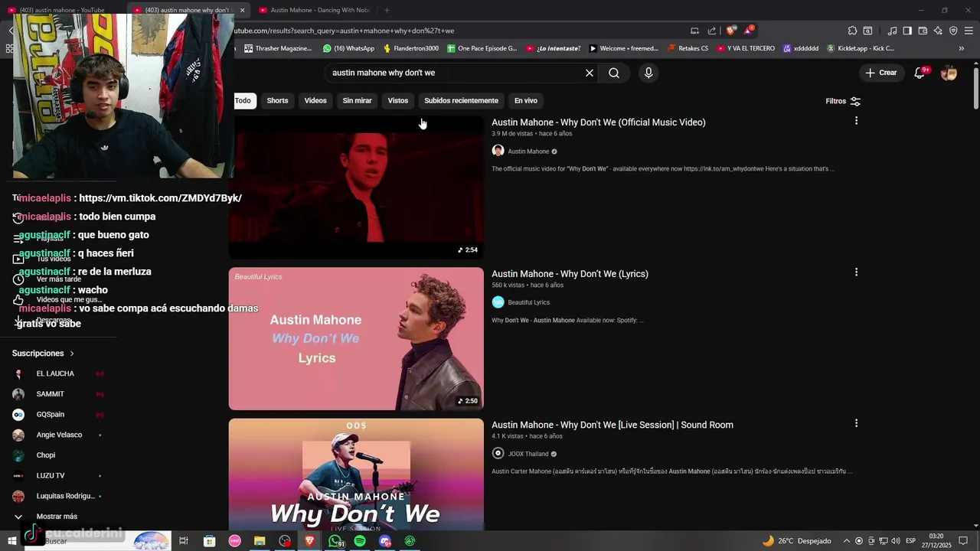Open Brave VPN shield icon

coord(953,31)
